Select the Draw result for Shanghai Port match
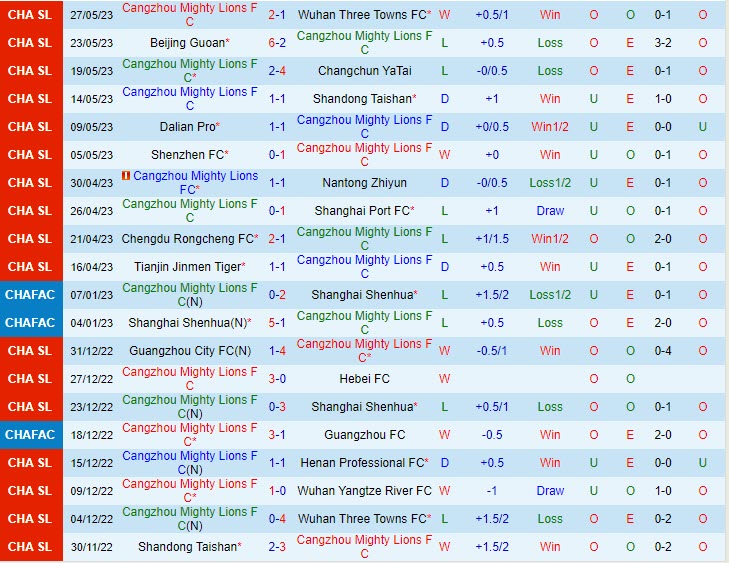Image resolution: width=729 pixels, height=563 pixels. pyautogui.click(x=550, y=211)
